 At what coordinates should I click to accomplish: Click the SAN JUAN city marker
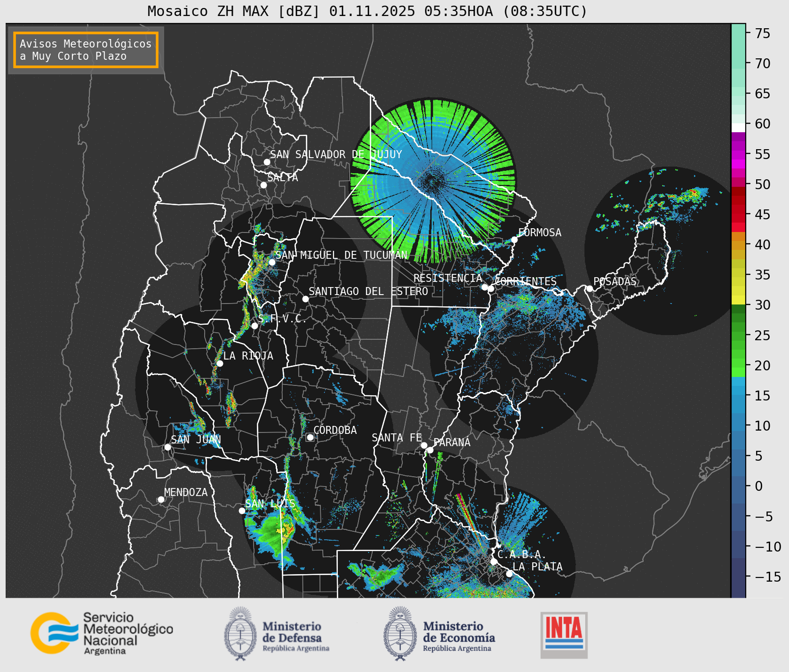(x=167, y=447)
